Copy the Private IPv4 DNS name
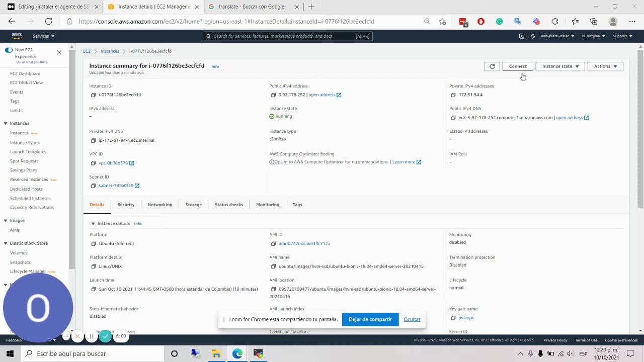 pos(93,140)
